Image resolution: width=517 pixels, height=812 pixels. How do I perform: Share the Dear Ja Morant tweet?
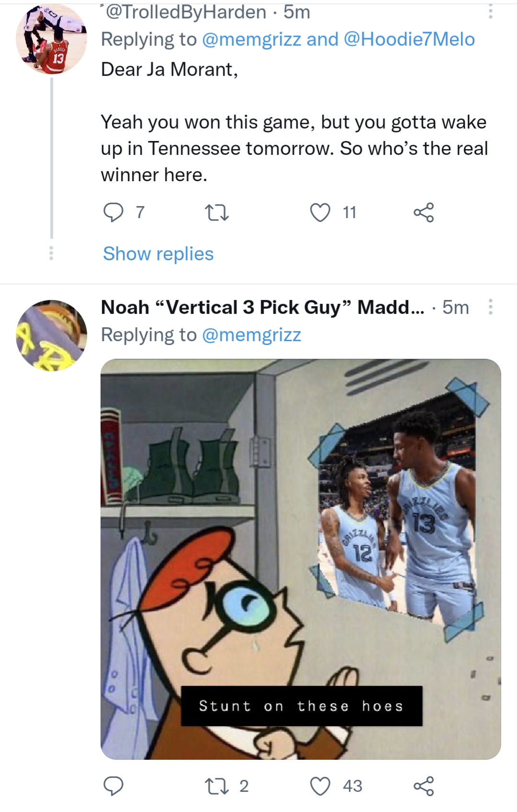click(x=424, y=212)
